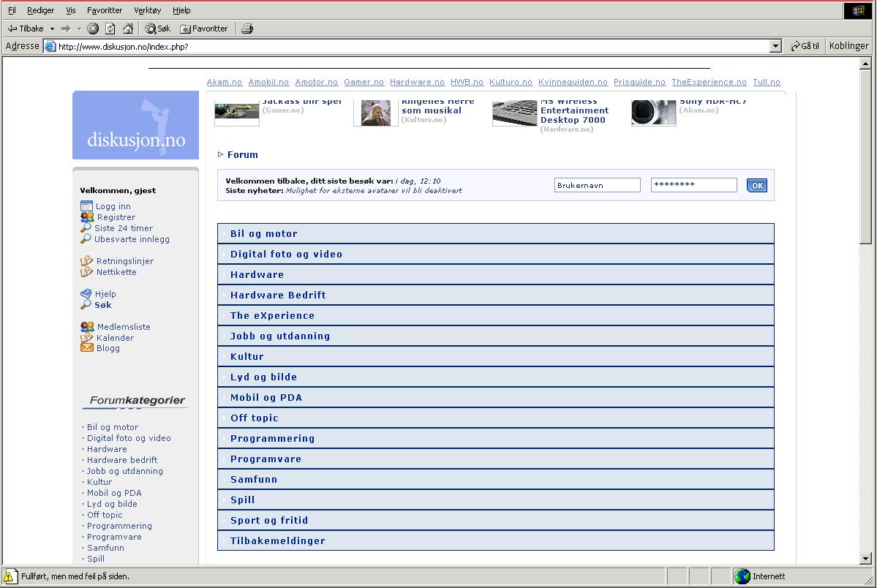Image resolution: width=877 pixels, height=588 pixels.
Task: Open the avatar news link in Siste nyheter
Action: pyautogui.click(x=374, y=191)
